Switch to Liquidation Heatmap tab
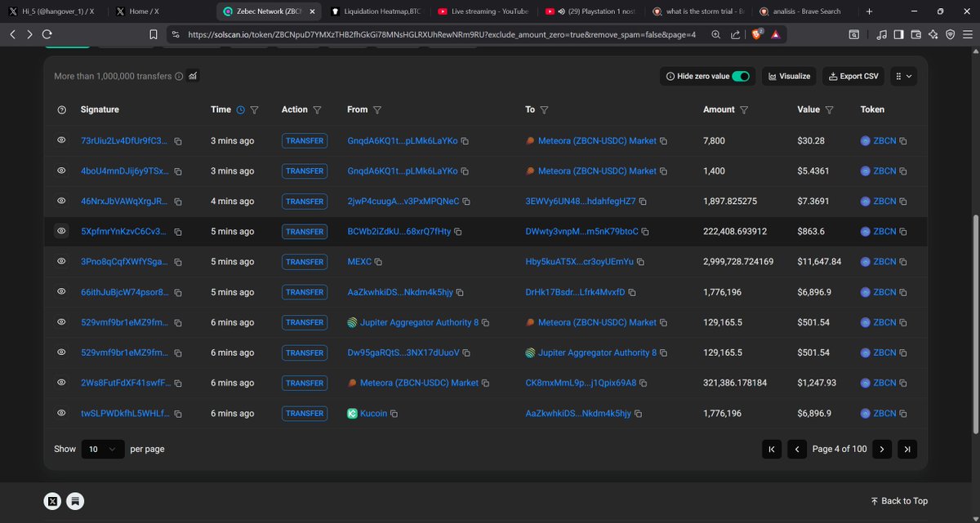 (x=374, y=11)
